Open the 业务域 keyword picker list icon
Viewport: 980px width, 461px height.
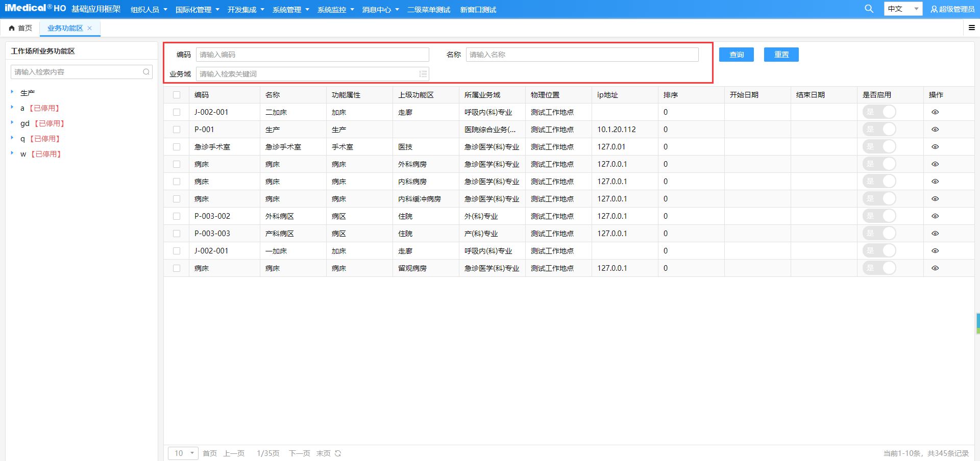[x=423, y=73]
